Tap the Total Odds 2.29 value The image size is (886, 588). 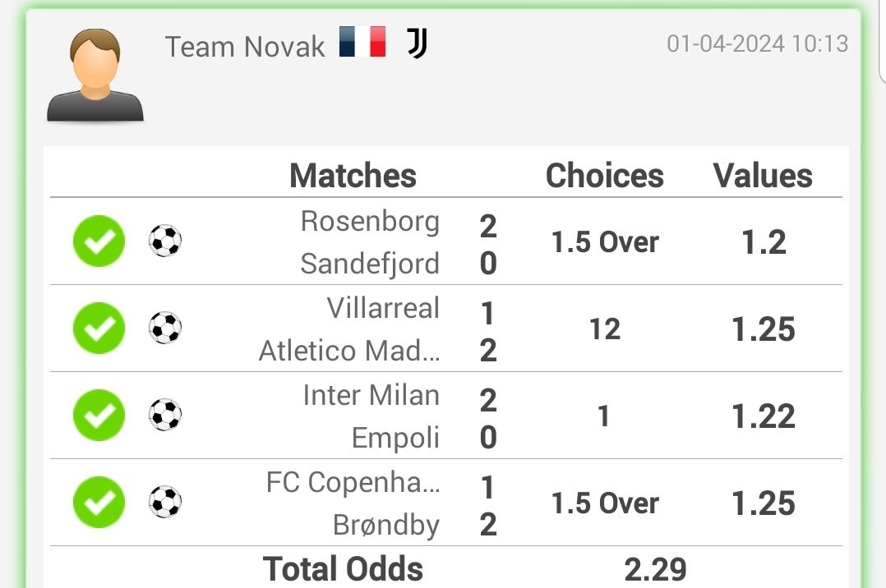pyautogui.click(x=656, y=569)
